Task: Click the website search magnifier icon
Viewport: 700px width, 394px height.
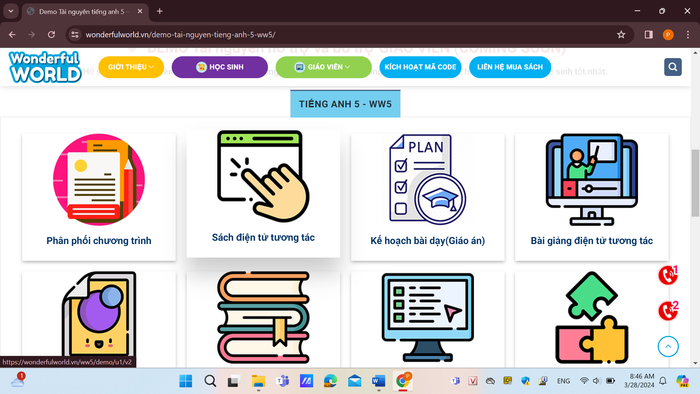Action: click(x=672, y=67)
